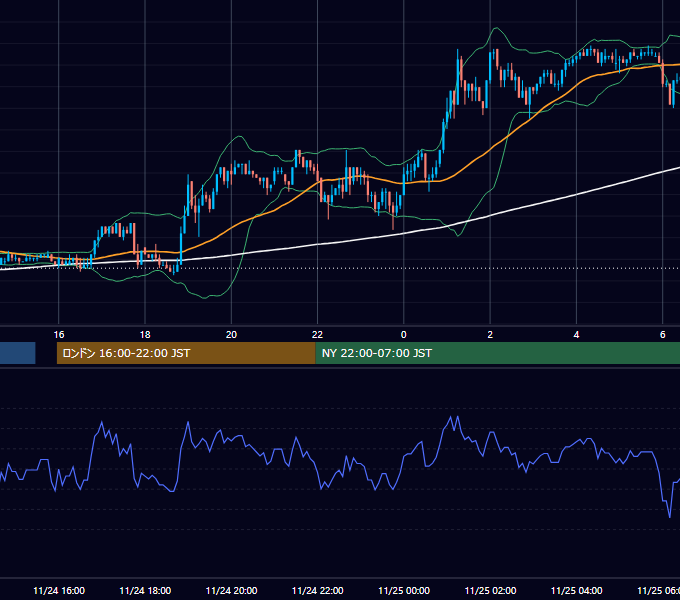
Task: Click the 11/24 20:00 date label
Action: coord(232,590)
